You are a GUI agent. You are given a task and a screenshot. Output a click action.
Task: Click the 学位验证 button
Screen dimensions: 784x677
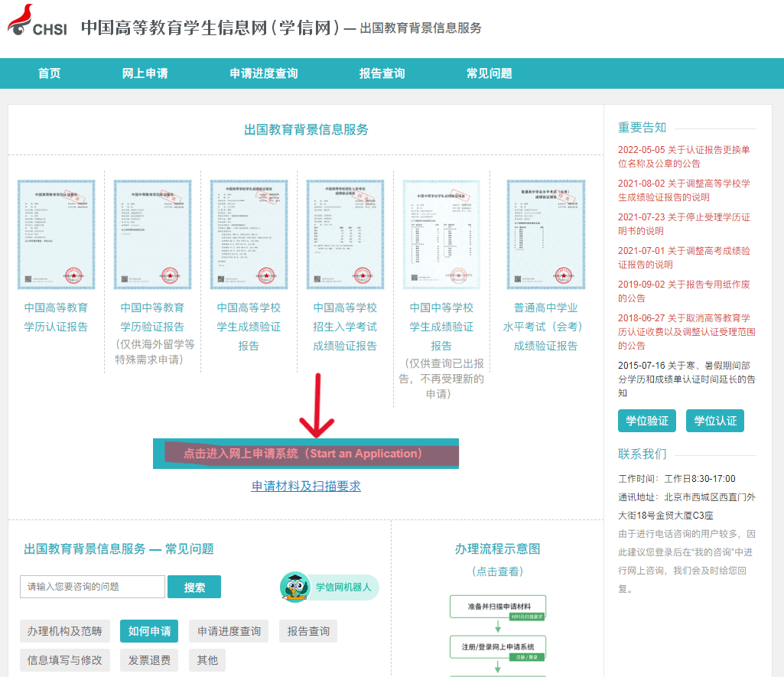pos(646,420)
